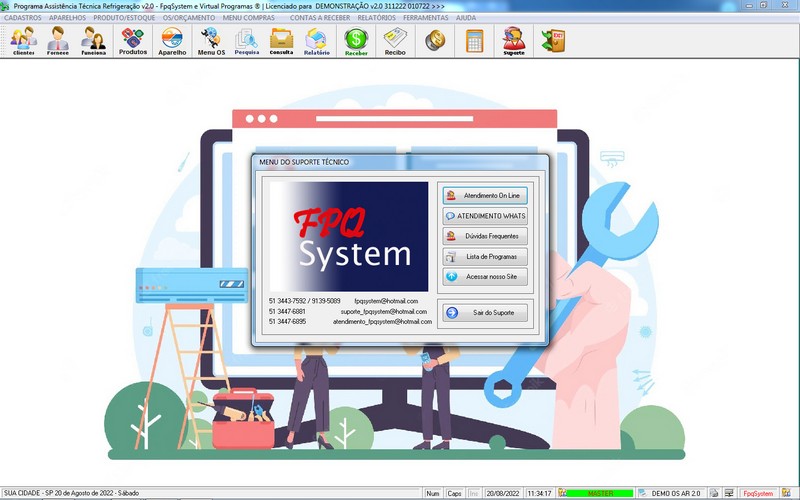Click the 11:34:17 clock in status bar
The height and width of the screenshot is (500, 800).
pyautogui.click(x=539, y=493)
